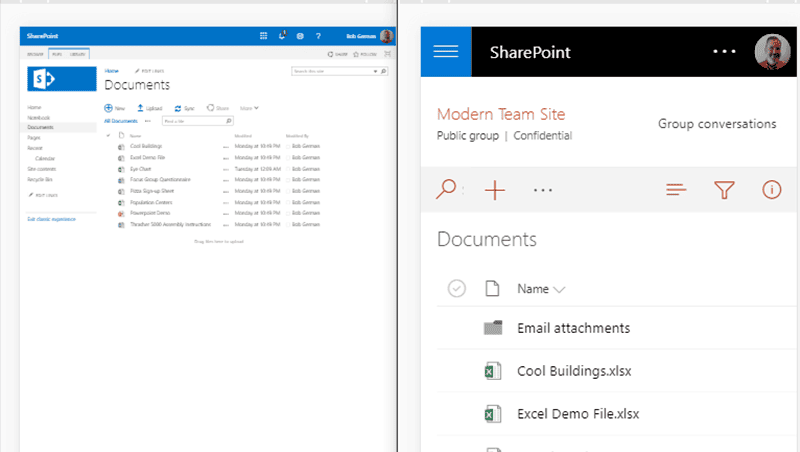
Task: Click the Powerpoint Demo file icon
Action: [x=121, y=213]
